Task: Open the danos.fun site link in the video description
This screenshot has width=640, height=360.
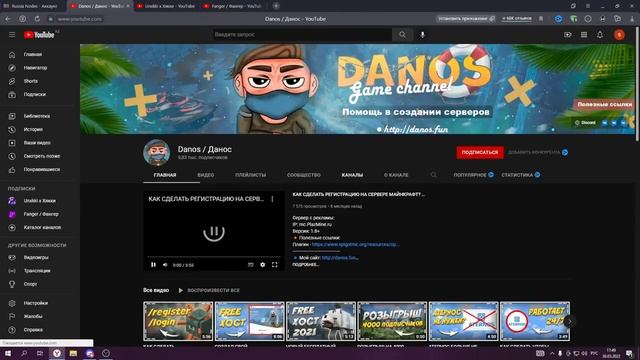Action: pyautogui.click(x=340, y=258)
